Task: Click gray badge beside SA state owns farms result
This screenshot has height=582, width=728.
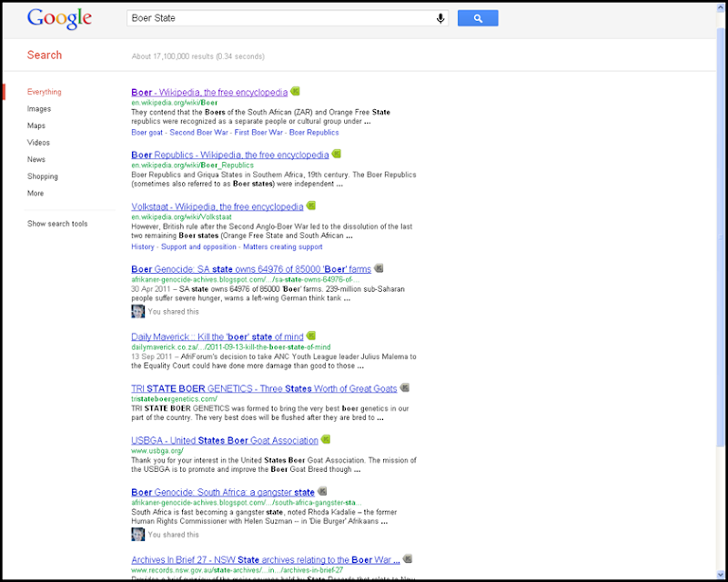Action: (379, 267)
